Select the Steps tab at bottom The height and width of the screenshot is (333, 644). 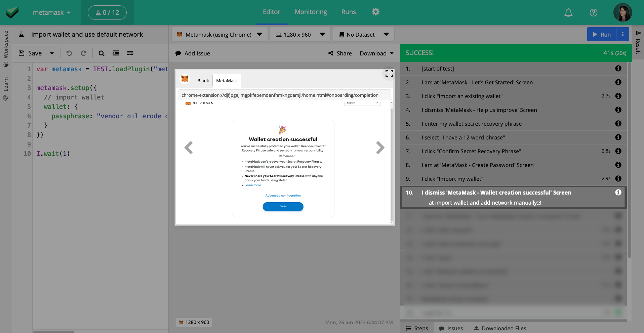[x=417, y=328]
